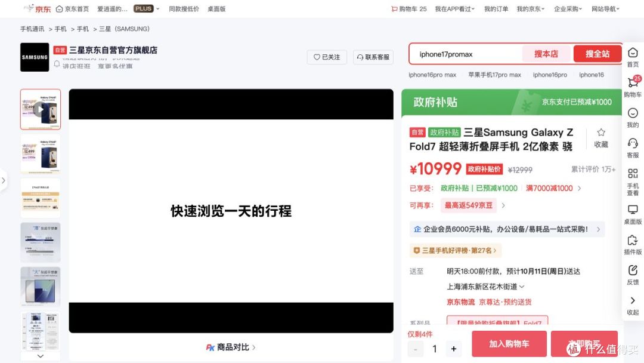Select the fourth product thumbnail
Image resolution: width=644 pixels, height=363 pixels.
pyautogui.click(x=41, y=242)
